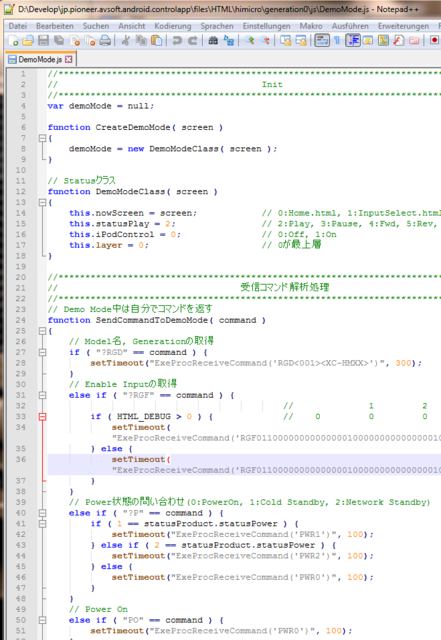The height and width of the screenshot is (640, 441).
Task: Open the Suchen menu
Action: [96, 26]
